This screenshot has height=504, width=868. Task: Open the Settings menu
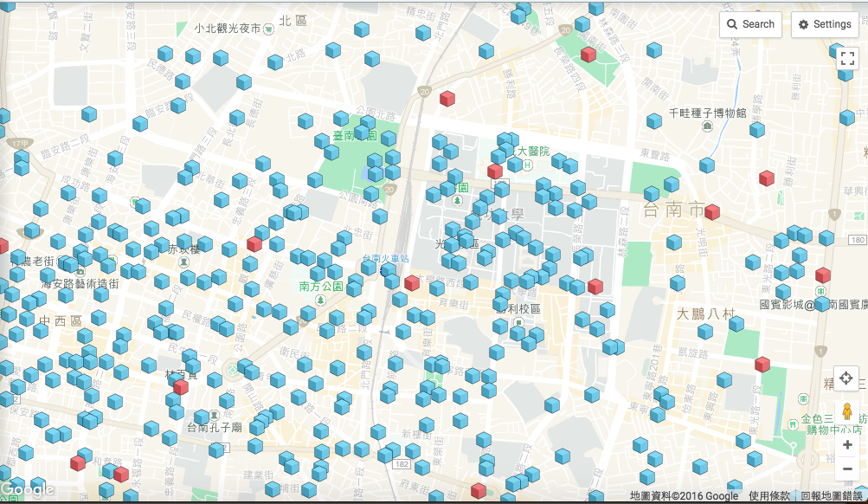(x=825, y=24)
